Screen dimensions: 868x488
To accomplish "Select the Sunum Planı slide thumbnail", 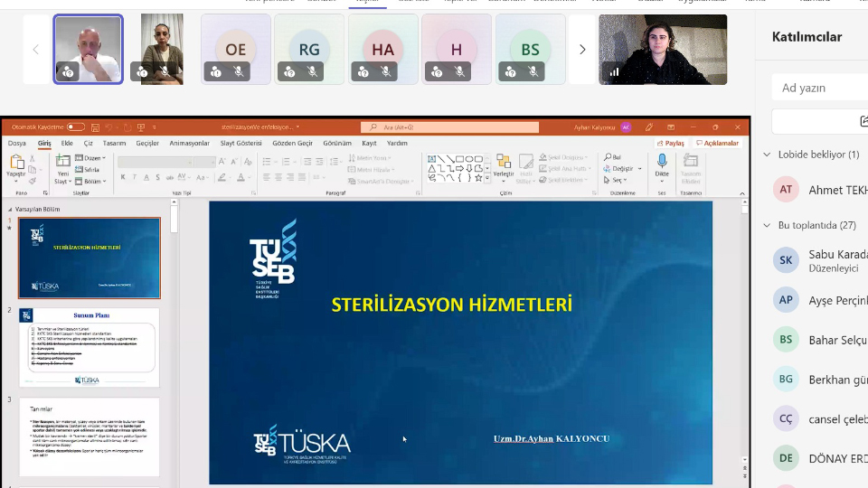I will tap(89, 347).
